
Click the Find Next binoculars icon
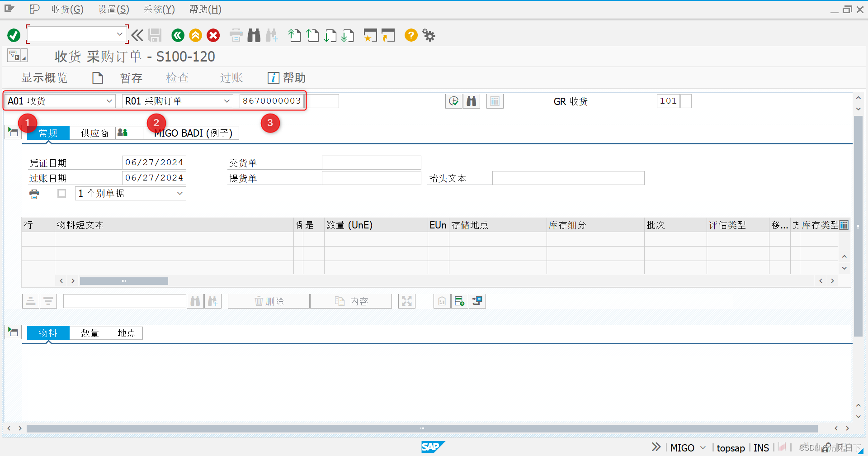pyautogui.click(x=272, y=35)
